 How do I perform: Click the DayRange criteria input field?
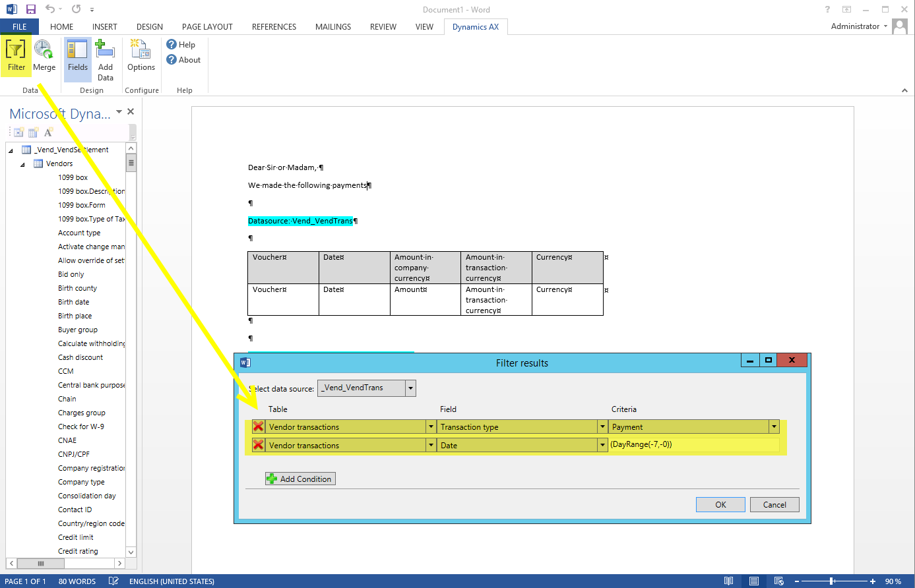click(x=693, y=446)
